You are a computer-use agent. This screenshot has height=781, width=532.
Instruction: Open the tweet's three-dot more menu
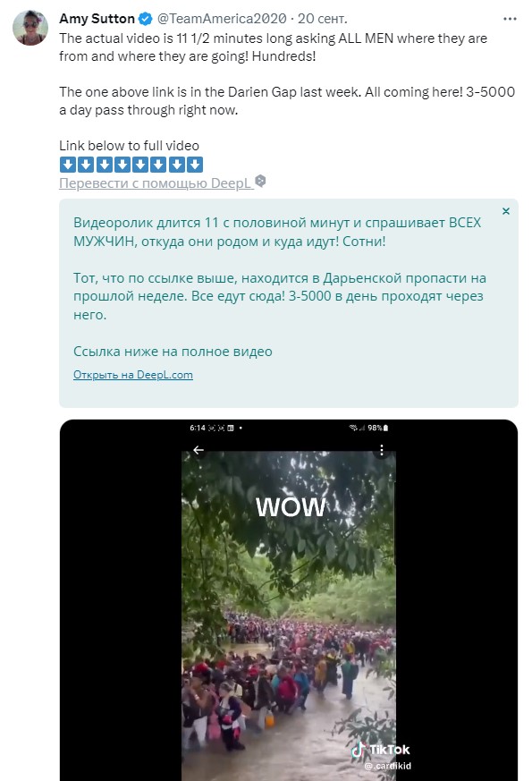pyautogui.click(x=510, y=19)
